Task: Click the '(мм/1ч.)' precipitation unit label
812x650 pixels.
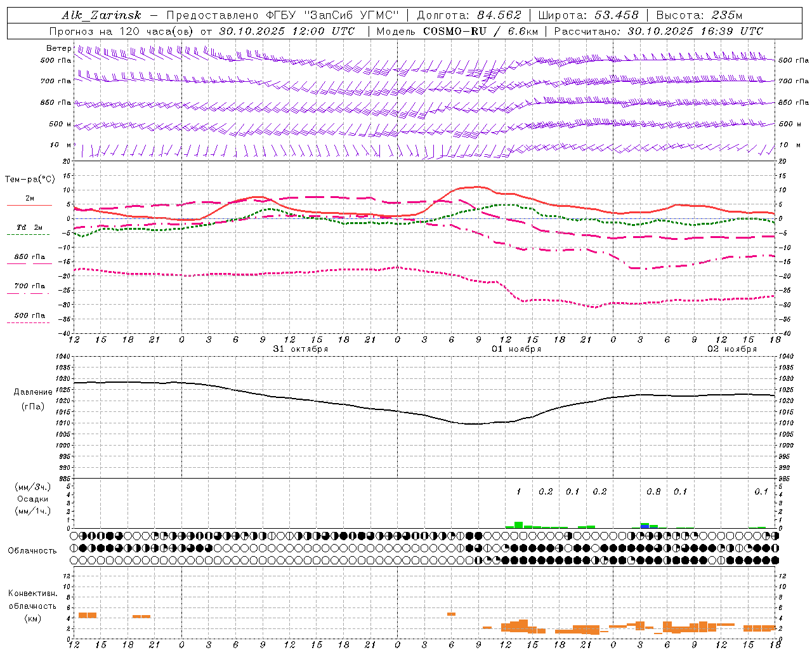Action: tap(33, 511)
